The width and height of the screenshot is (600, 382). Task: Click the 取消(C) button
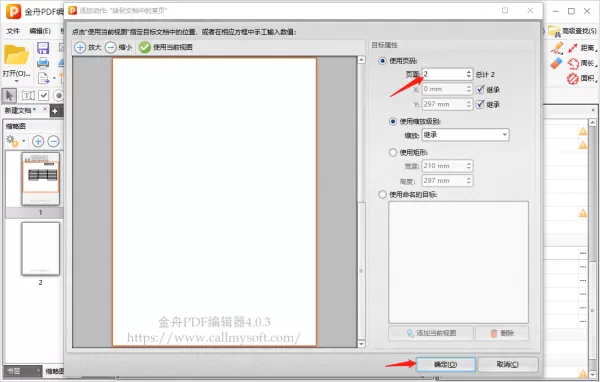[x=508, y=364]
